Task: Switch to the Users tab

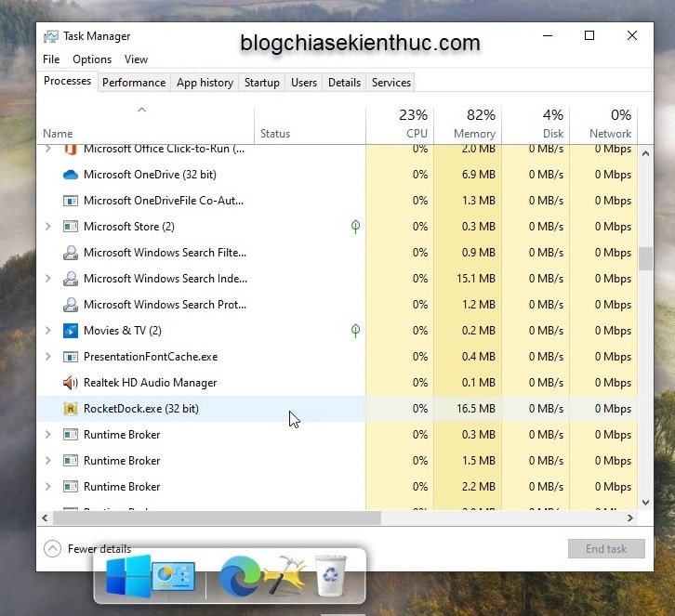Action: (304, 83)
